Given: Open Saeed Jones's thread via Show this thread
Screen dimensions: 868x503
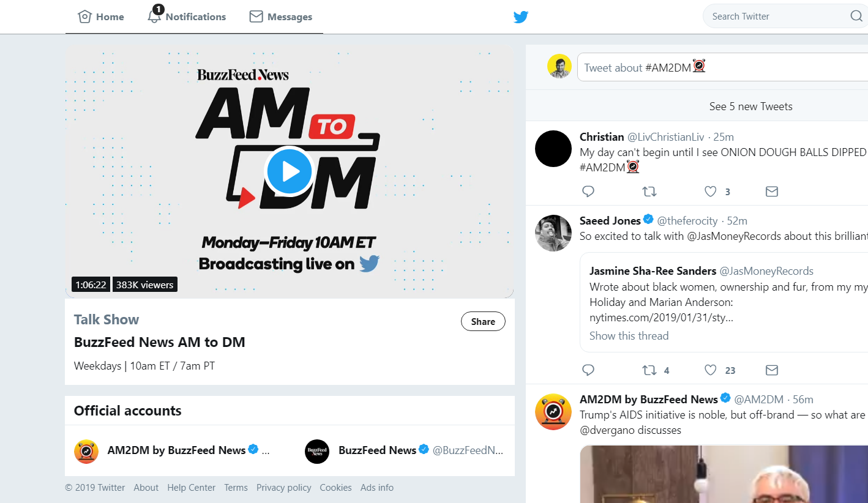Looking at the screenshot, I should click(x=629, y=335).
